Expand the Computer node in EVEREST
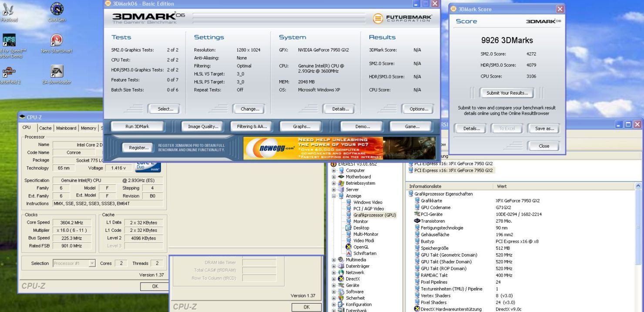The height and width of the screenshot is (312, 644). point(334,170)
